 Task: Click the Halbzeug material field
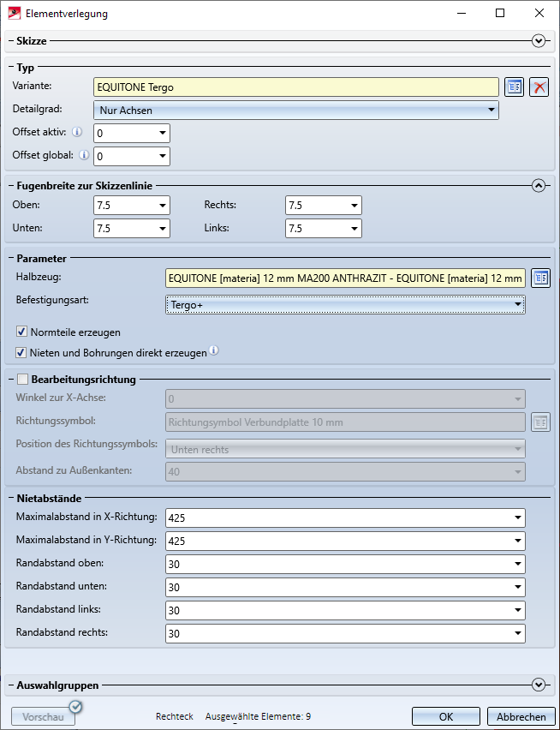pos(345,278)
